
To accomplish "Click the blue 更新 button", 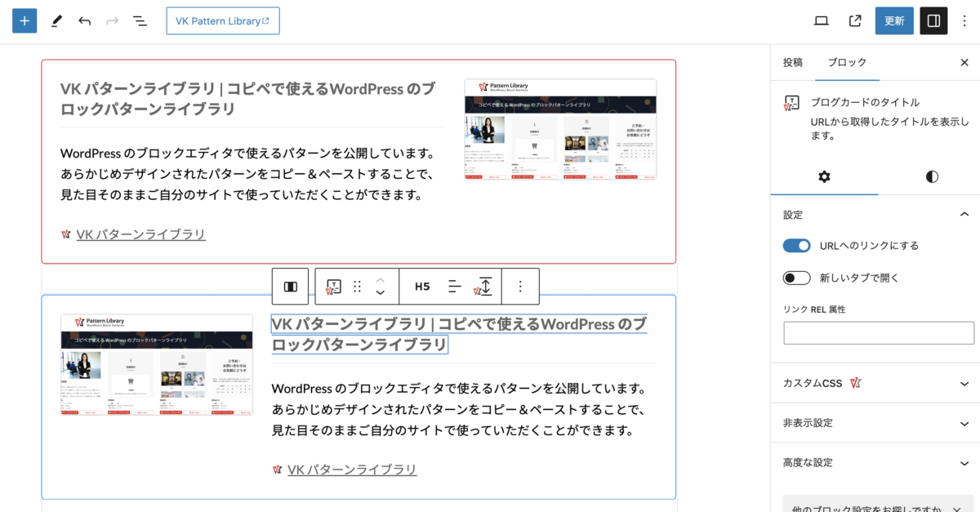I will 894,21.
